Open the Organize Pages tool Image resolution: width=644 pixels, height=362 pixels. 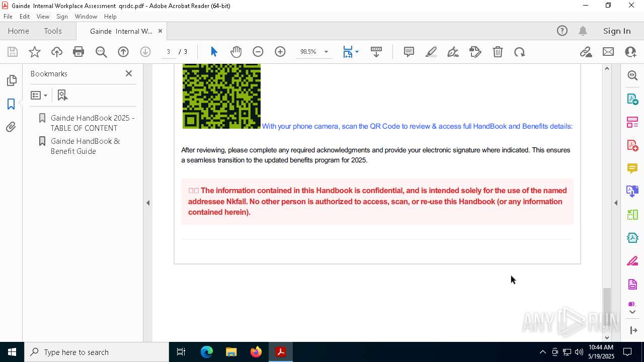coord(632,122)
